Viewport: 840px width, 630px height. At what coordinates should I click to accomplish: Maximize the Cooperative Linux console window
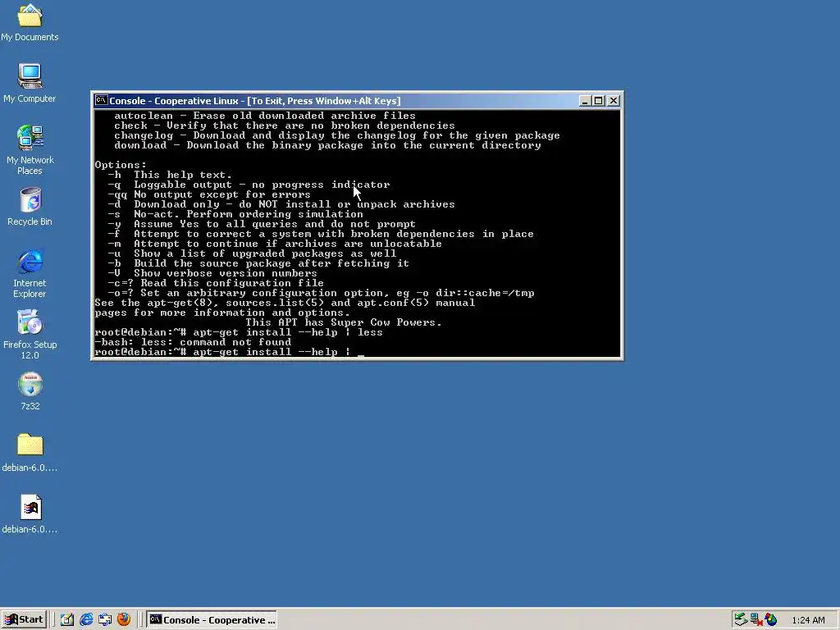[598, 101]
